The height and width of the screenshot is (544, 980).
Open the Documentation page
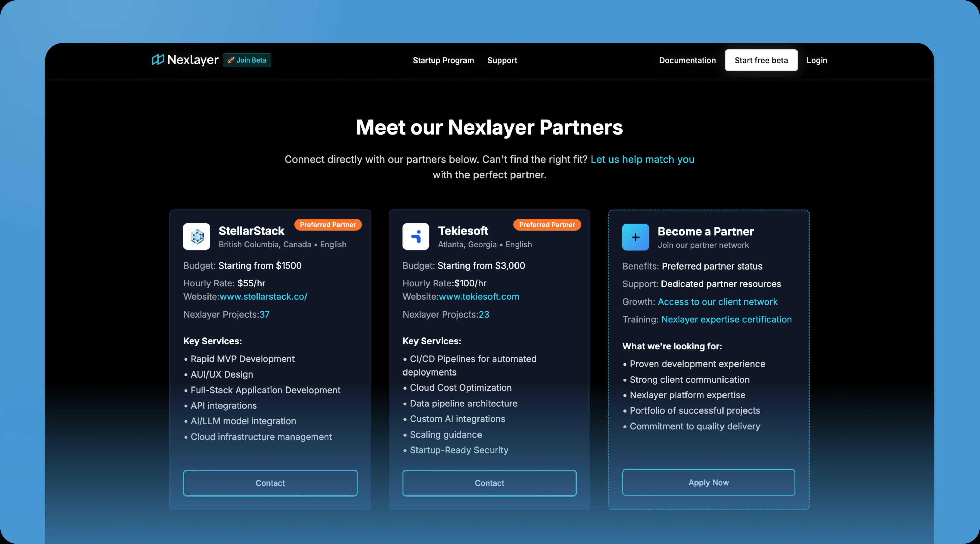click(687, 60)
